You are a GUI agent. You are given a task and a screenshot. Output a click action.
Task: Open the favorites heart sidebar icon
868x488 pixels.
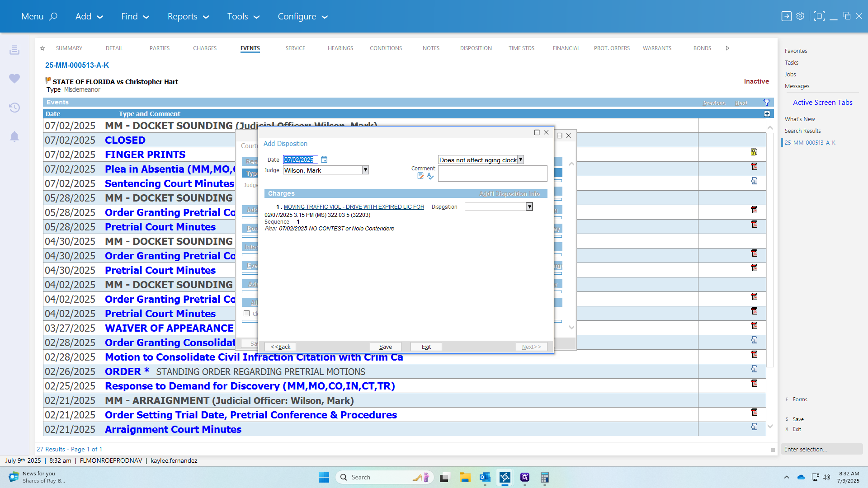(x=14, y=79)
